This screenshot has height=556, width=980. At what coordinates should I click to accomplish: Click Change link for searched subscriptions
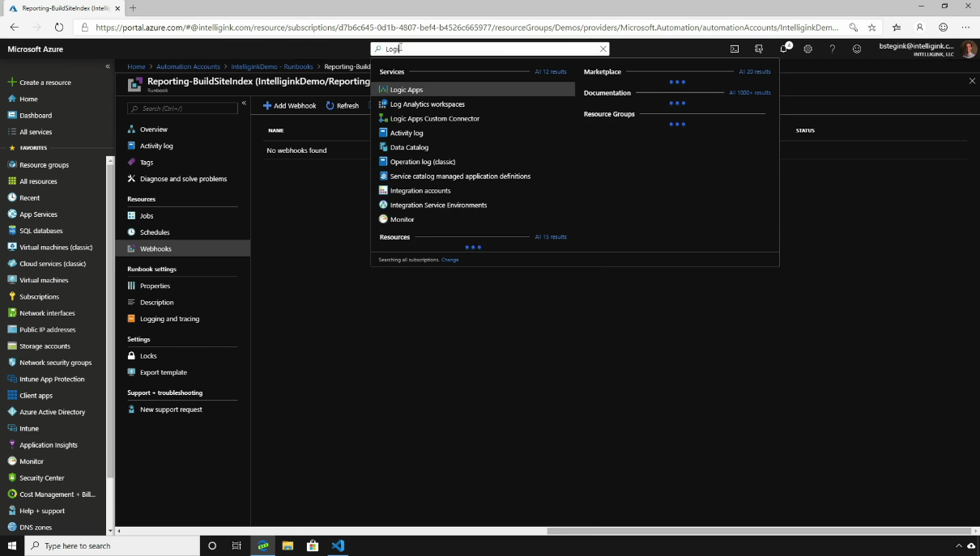450,260
